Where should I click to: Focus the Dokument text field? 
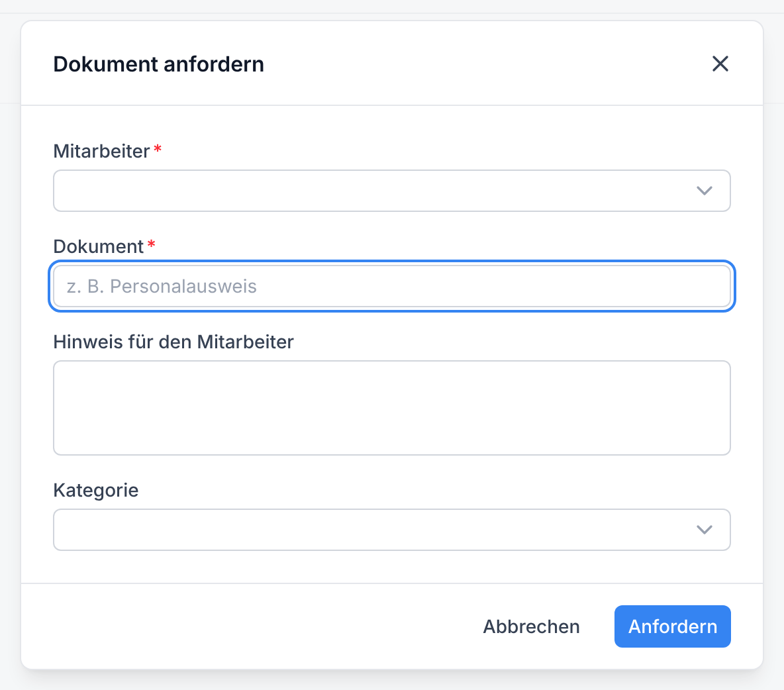(391, 286)
